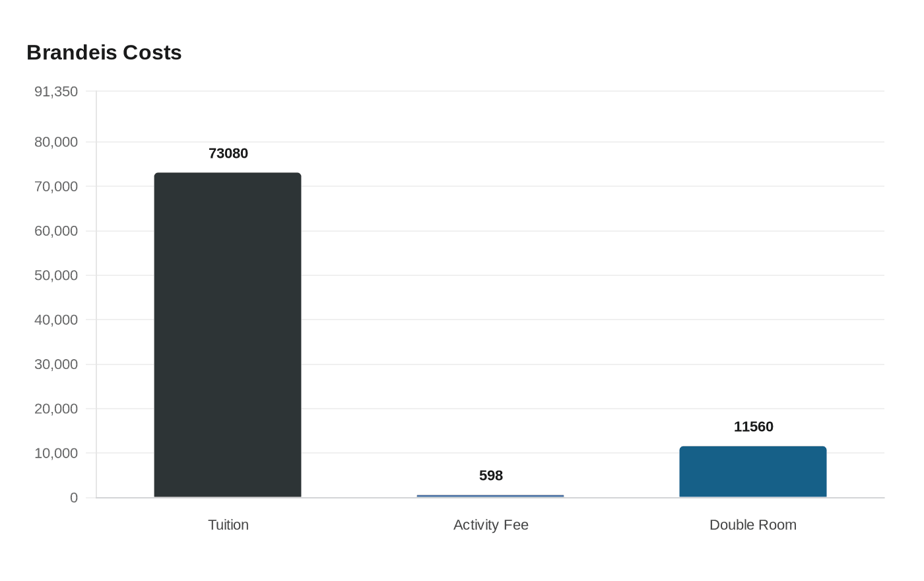This screenshot has width=924, height=581.
Task: Click the 40,000 y-axis tick label
Action: pos(56,320)
